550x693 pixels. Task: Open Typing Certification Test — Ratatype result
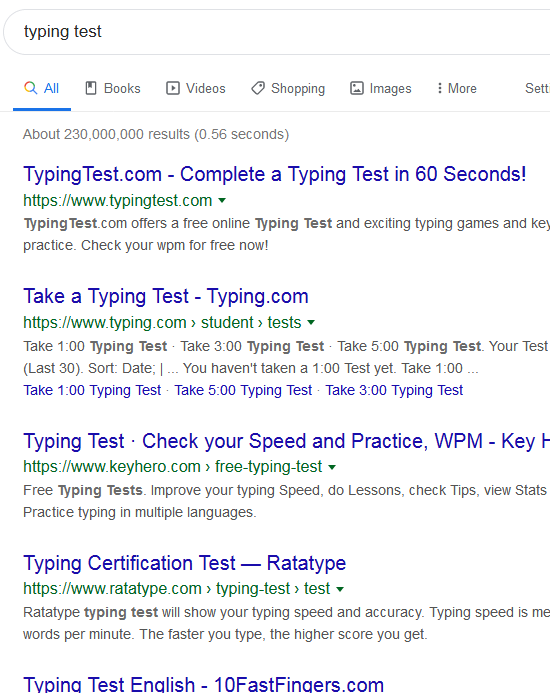(184, 563)
